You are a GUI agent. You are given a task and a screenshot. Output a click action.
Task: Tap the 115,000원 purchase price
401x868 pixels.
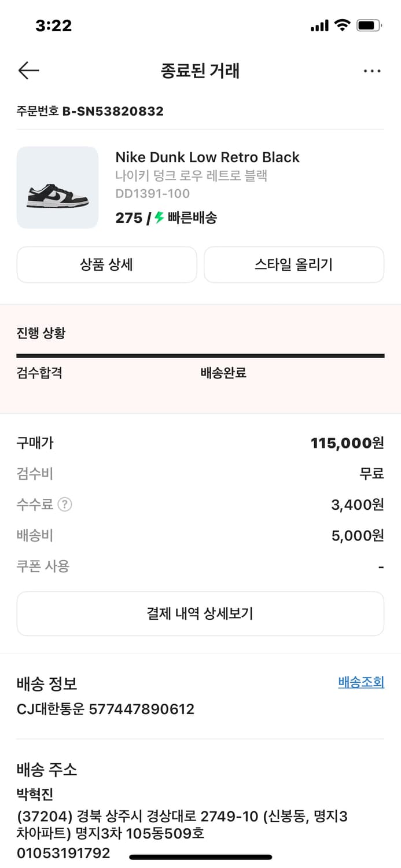347,443
